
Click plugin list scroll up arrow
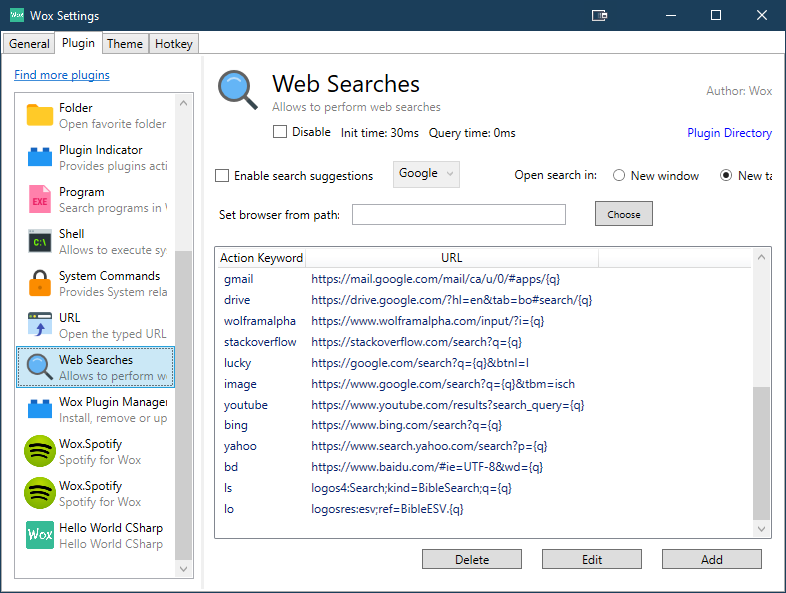click(x=183, y=103)
